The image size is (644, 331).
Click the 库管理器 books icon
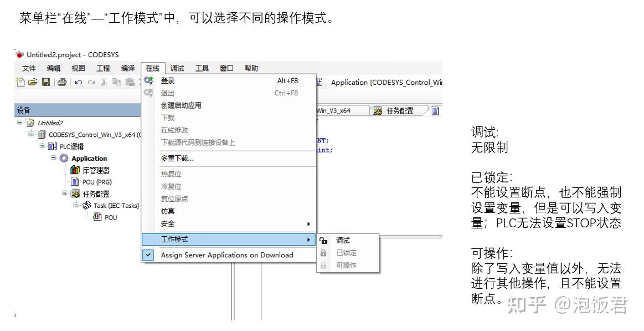point(75,170)
